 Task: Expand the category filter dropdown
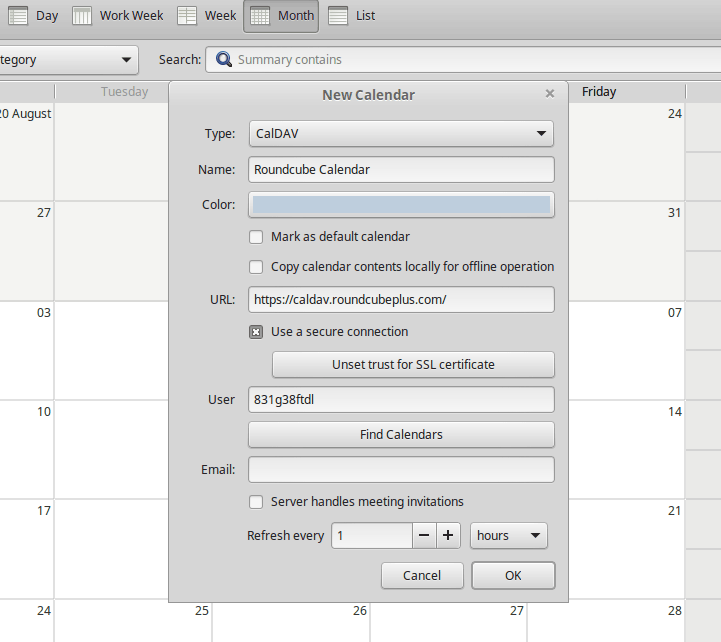pyautogui.click(x=68, y=60)
